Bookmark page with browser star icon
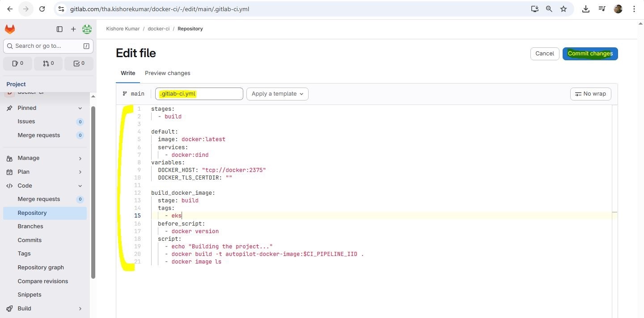 [563, 9]
